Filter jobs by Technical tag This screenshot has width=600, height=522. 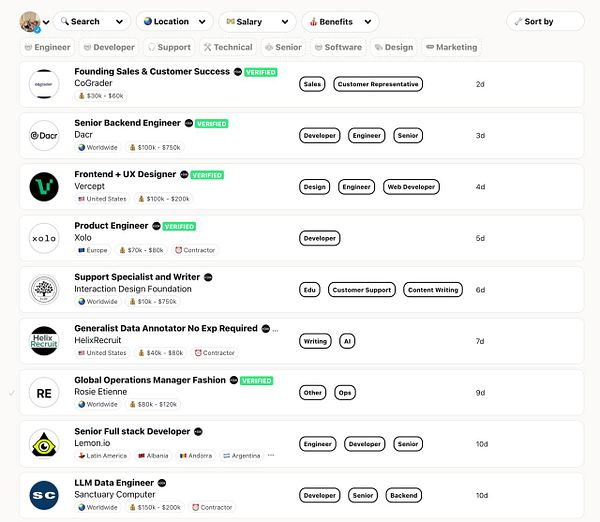[228, 47]
